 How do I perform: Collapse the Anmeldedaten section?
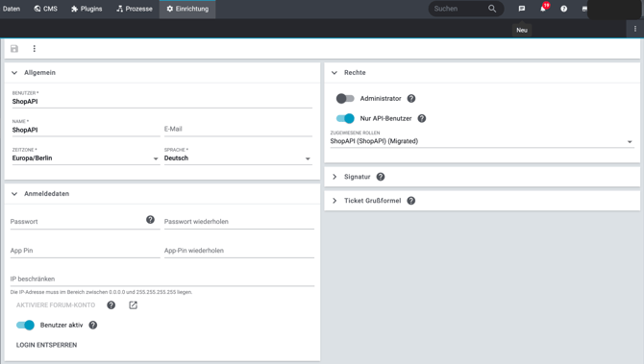coord(14,194)
